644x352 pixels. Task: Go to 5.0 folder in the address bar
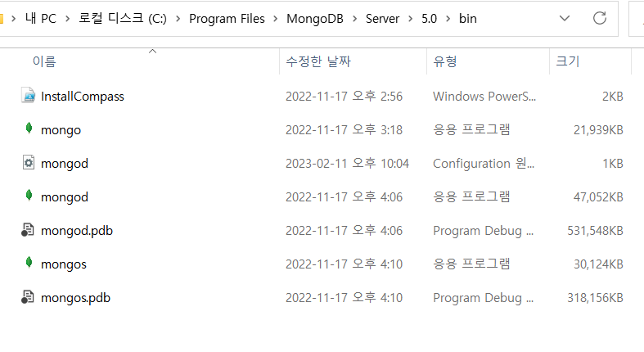pos(429,19)
